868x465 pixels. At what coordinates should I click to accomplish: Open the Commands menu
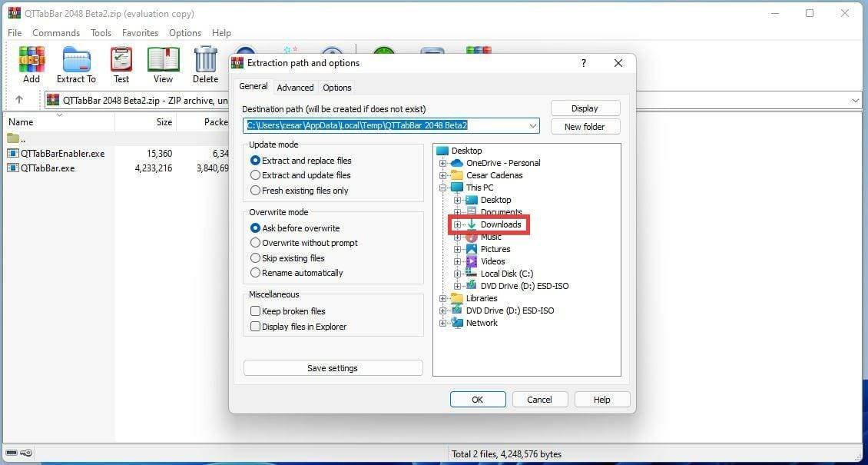(x=55, y=32)
